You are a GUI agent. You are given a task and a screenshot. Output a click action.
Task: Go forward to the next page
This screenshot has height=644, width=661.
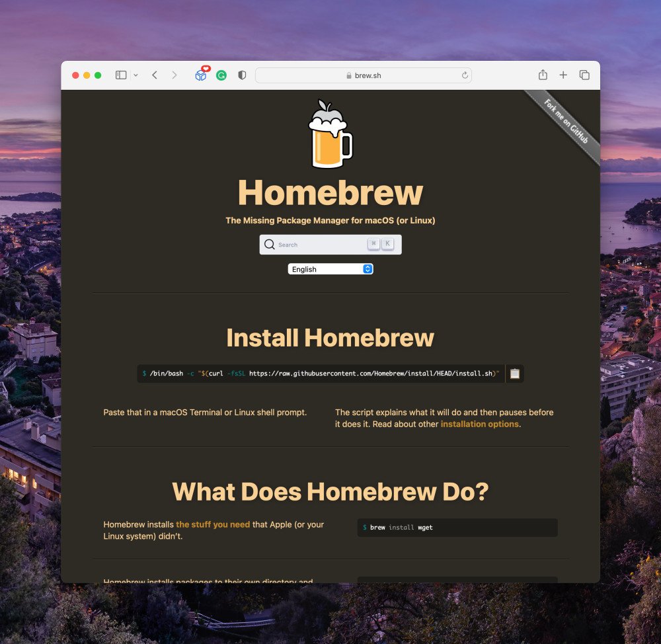click(x=174, y=75)
